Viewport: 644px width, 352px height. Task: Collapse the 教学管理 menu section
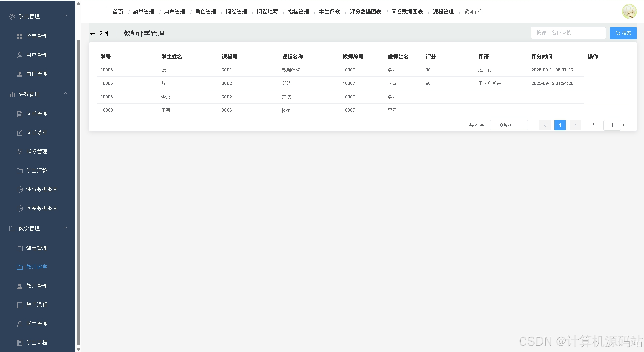click(x=66, y=228)
